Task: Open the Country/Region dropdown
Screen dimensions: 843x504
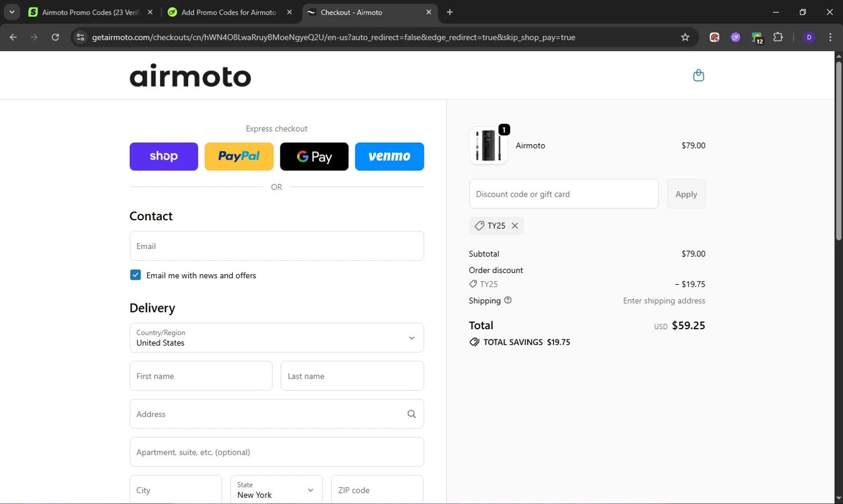Action: coord(277,338)
